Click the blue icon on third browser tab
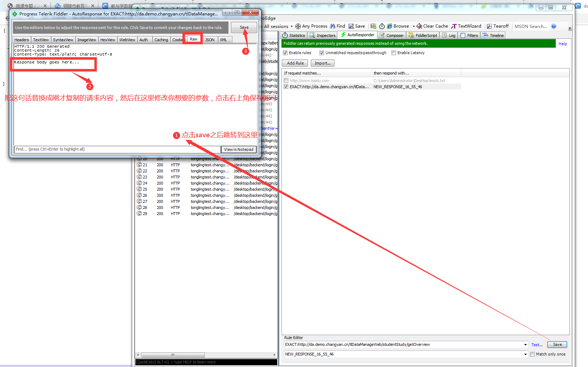 pyautogui.click(x=105, y=6)
